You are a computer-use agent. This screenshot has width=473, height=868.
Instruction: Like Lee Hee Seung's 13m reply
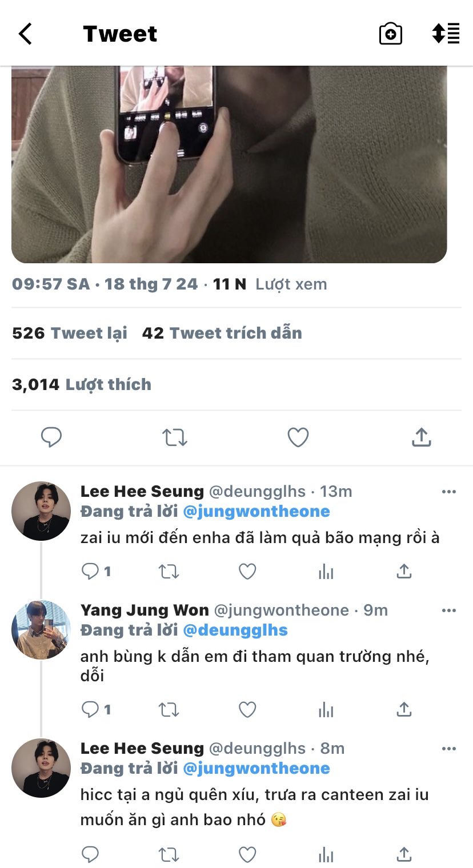tap(247, 571)
